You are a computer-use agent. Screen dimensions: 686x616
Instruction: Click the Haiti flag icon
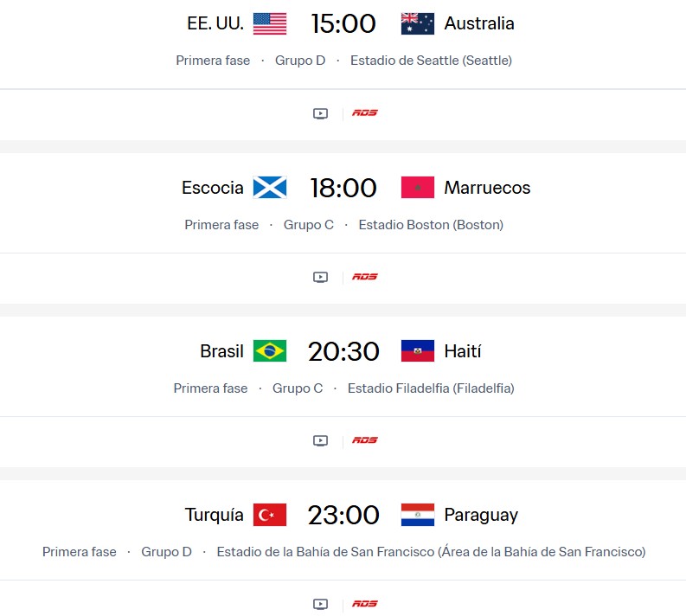point(418,351)
